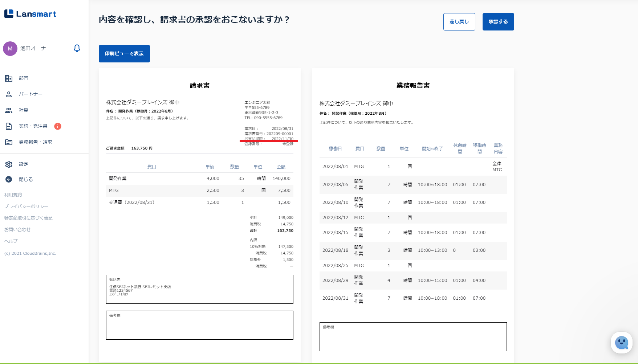Click the red alert badge beside 契約・発注書
Screen dimensions: 638x364
point(58,126)
